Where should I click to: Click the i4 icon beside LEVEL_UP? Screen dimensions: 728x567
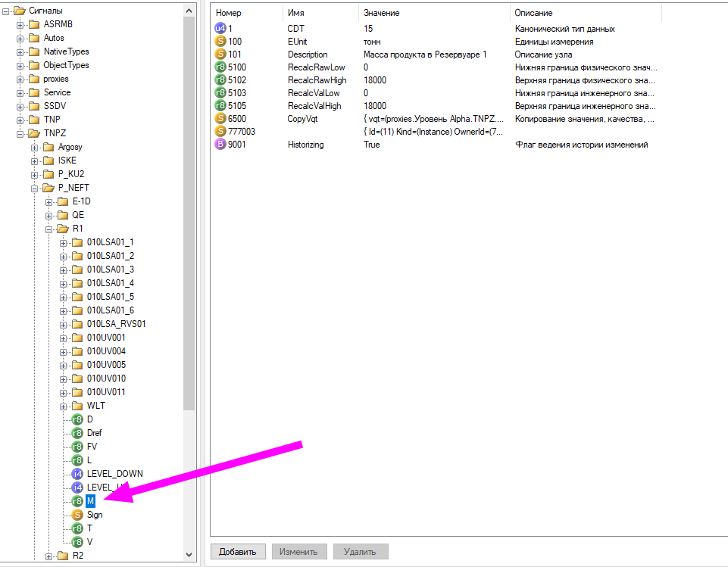[x=77, y=487]
